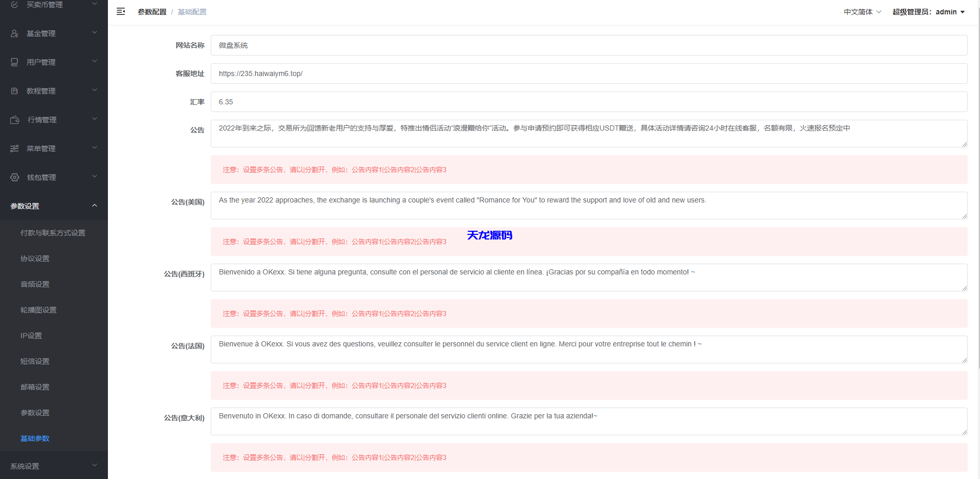980x479 pixels.
Task: Click the 客服地址 field label
Action: point(190,73)
